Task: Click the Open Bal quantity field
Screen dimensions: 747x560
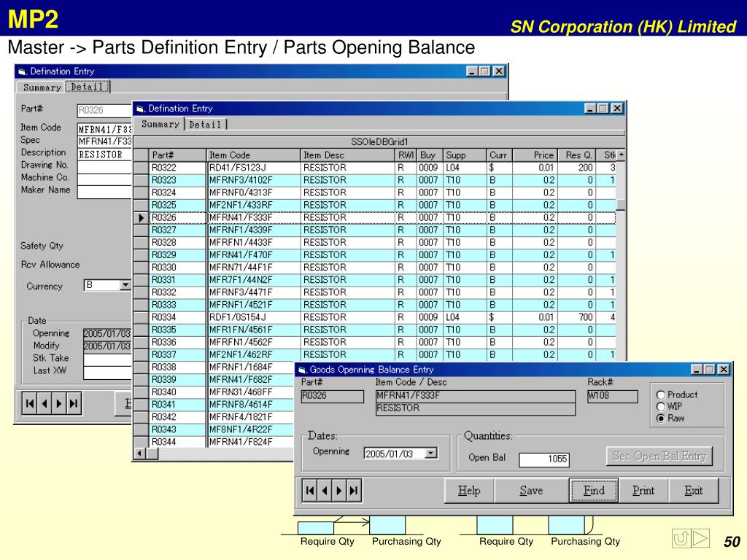Action: click(x=543, y=459)
